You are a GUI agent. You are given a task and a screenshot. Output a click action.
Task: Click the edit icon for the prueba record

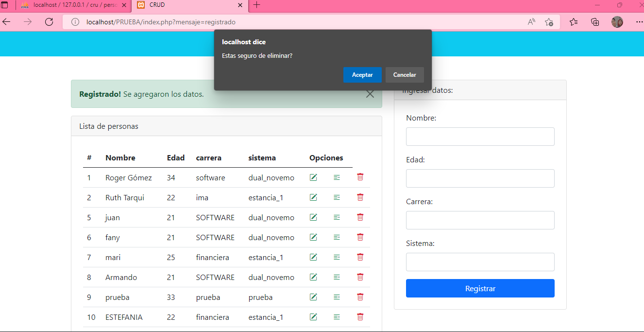[x=313, y=297]
